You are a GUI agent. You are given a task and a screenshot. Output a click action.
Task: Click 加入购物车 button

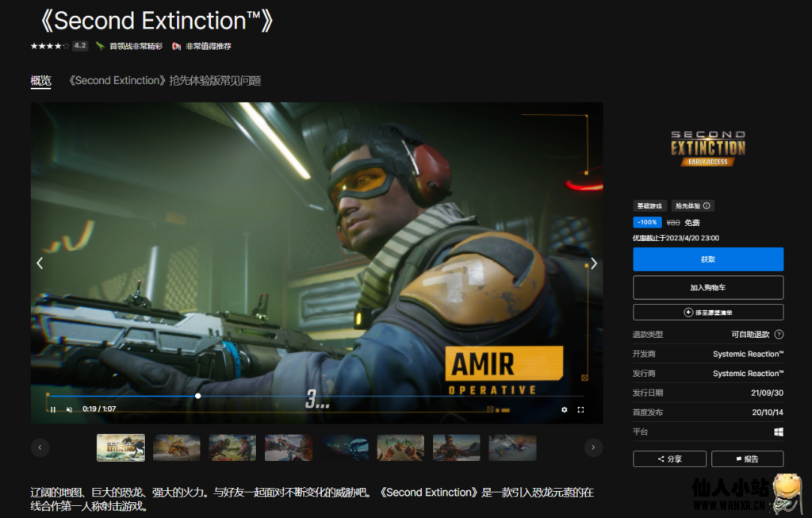(708, 287)
